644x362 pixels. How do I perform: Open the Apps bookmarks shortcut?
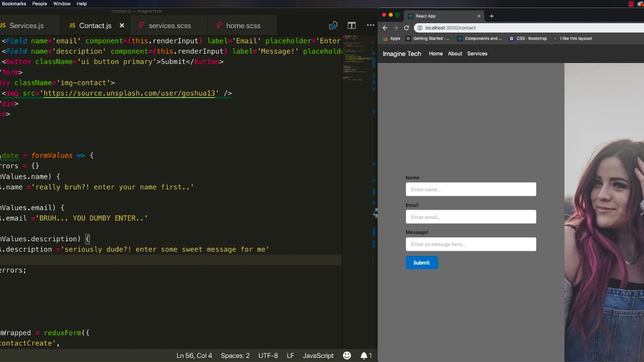coord(391,38)
